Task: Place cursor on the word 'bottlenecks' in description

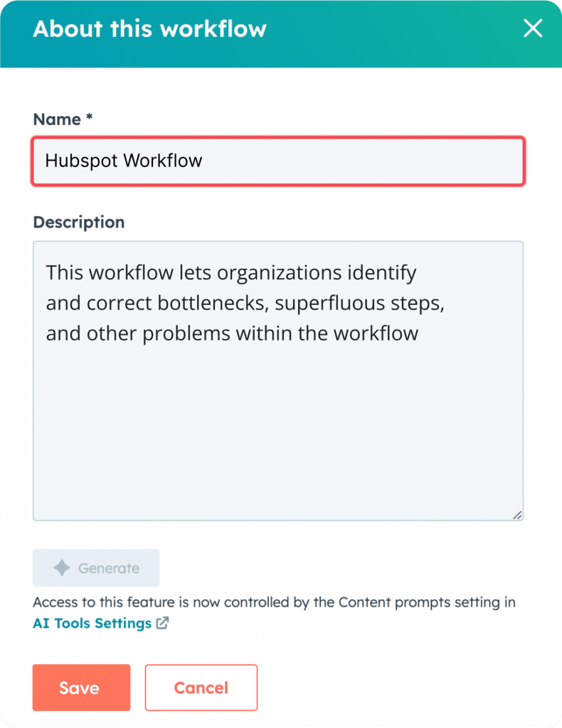Action: point(213,303)
